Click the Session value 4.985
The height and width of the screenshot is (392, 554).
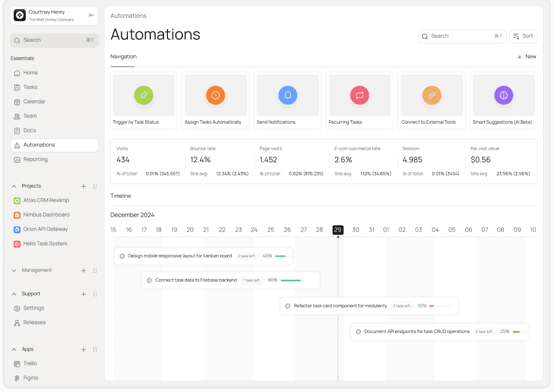(412, 160)
